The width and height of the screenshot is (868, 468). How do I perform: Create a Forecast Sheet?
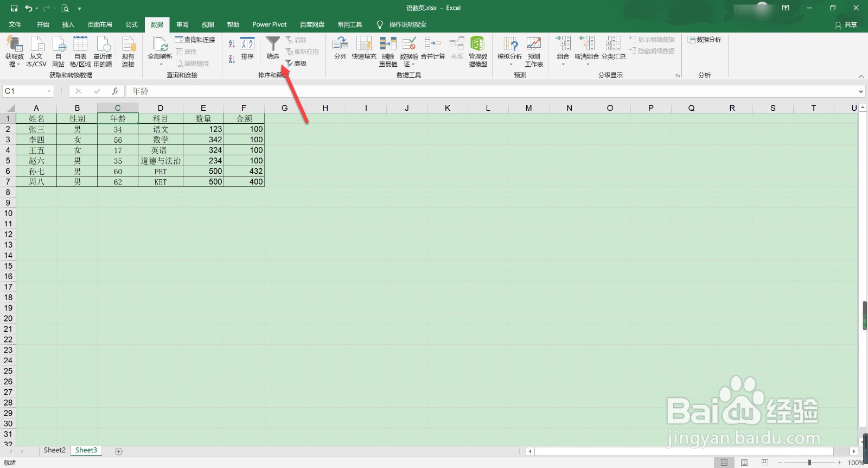534,52
